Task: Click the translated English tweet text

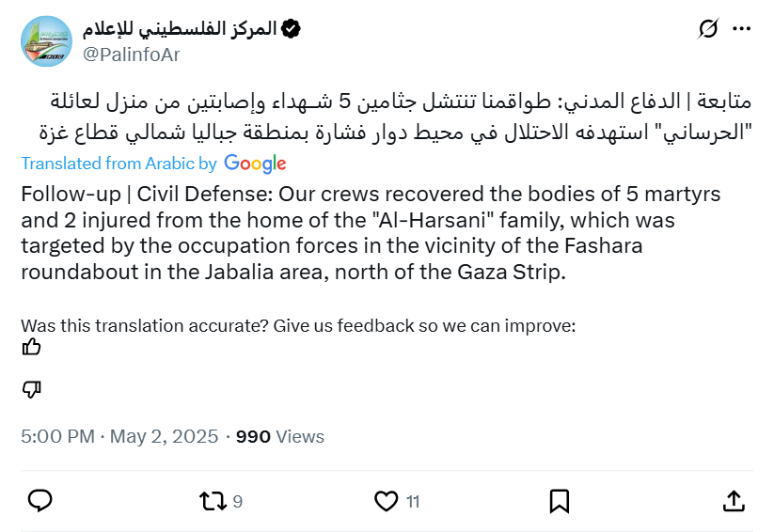Action: (x=373, y=233)
